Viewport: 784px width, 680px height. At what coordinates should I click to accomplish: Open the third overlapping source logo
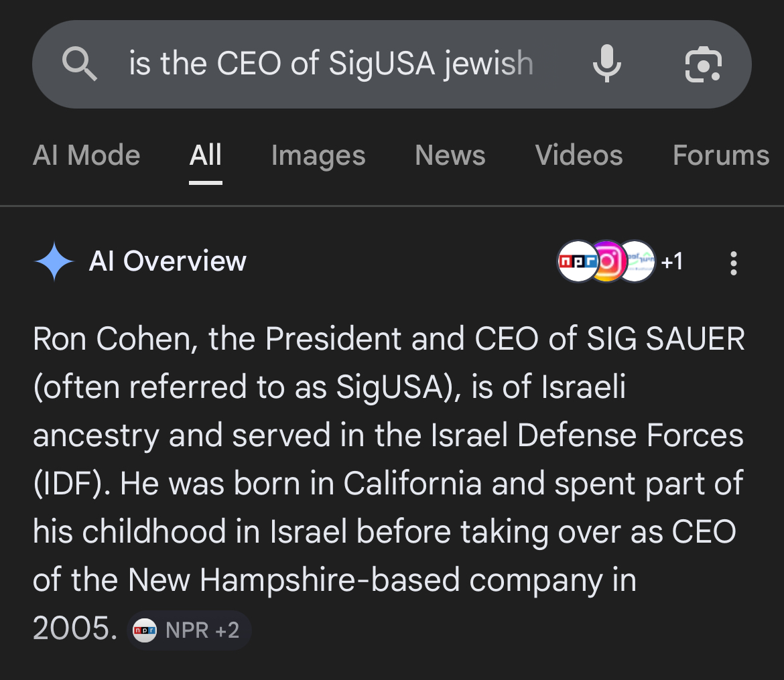[x=638, y=261]
